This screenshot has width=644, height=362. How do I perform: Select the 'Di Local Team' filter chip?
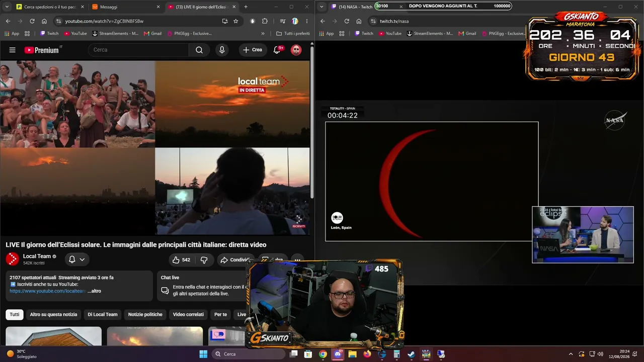click(103, 315)
